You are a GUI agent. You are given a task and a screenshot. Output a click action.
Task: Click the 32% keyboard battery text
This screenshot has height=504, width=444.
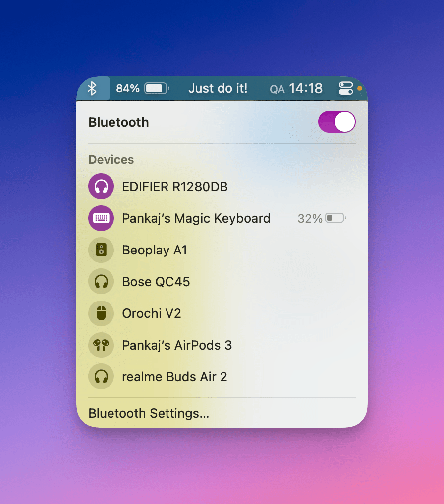[x=310, y=218]
